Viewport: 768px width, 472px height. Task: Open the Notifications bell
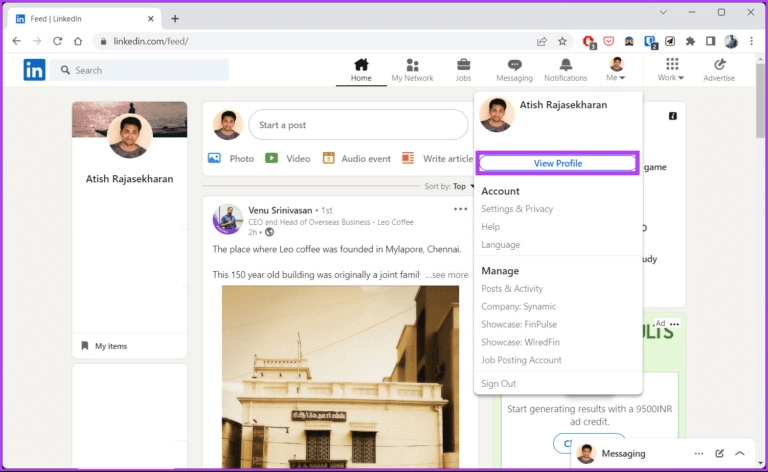tap(565, 70)
